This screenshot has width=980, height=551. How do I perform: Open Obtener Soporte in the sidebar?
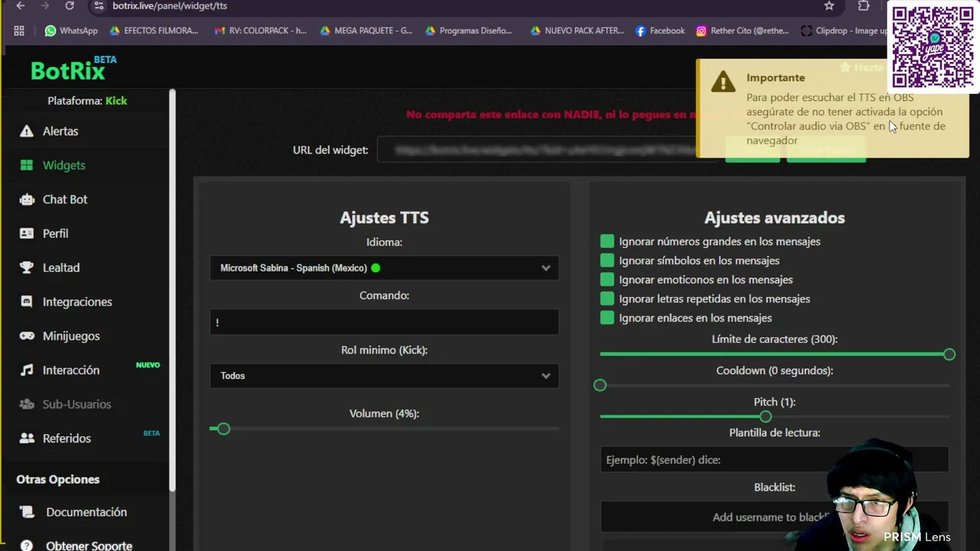[x=89, y=546]
